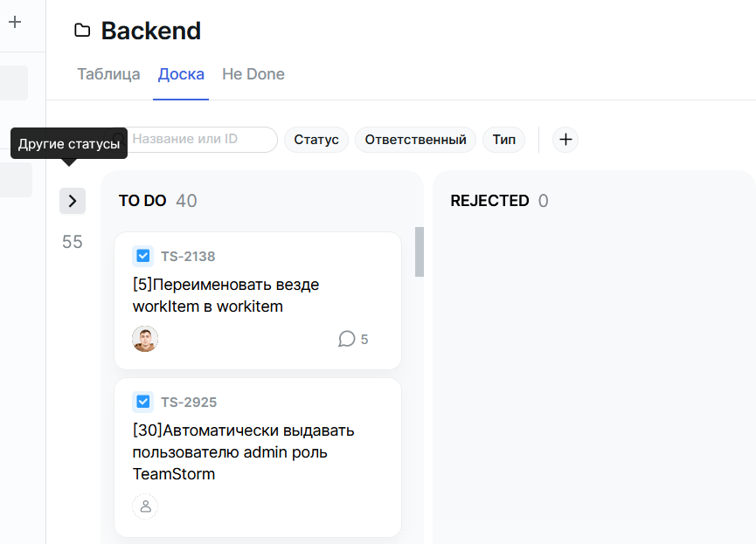Expand the other statuses panel
756x544 pixels.
tap(73, 201)
